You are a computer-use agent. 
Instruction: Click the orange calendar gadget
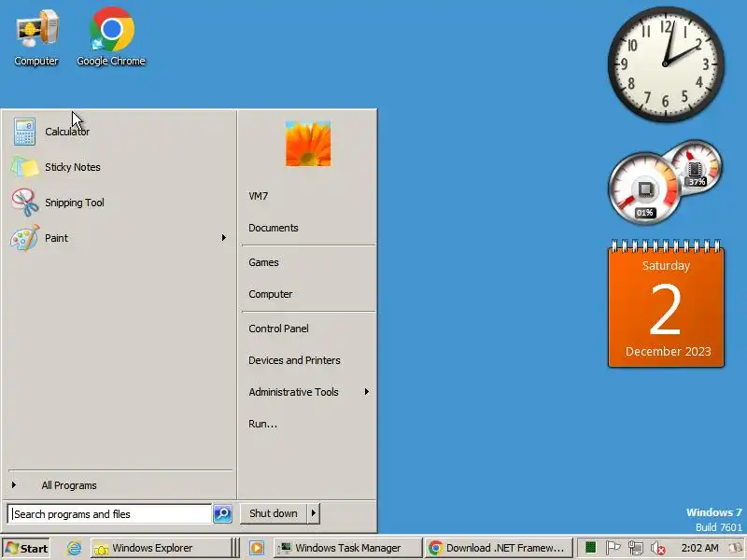[x=666, y=304]
